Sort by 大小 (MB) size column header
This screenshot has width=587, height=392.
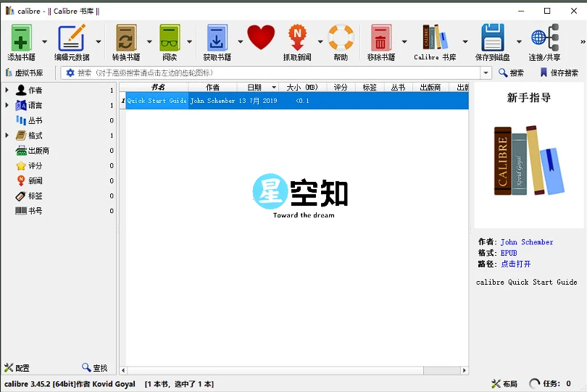[x=302, y=87]
